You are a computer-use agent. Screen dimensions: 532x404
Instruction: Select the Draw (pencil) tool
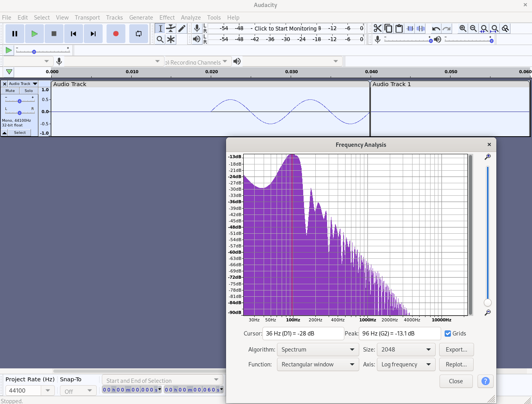click(181, 29)
